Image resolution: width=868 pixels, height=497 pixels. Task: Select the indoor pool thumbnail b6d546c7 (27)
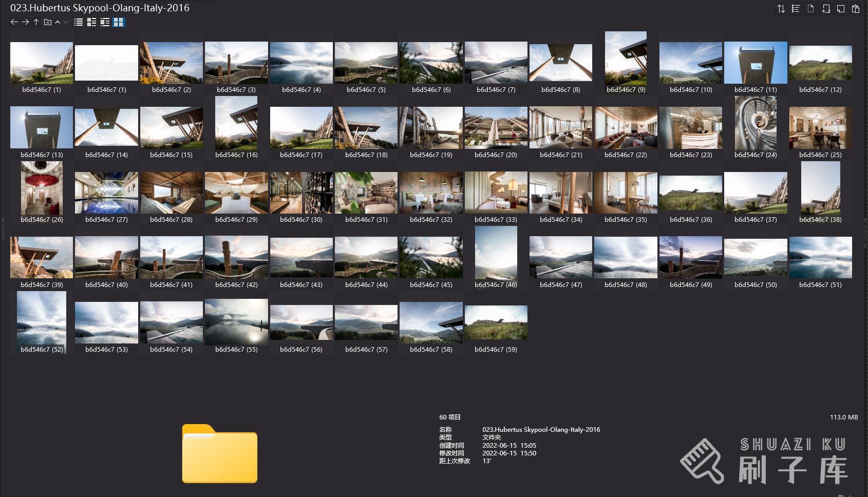[106, 193]
